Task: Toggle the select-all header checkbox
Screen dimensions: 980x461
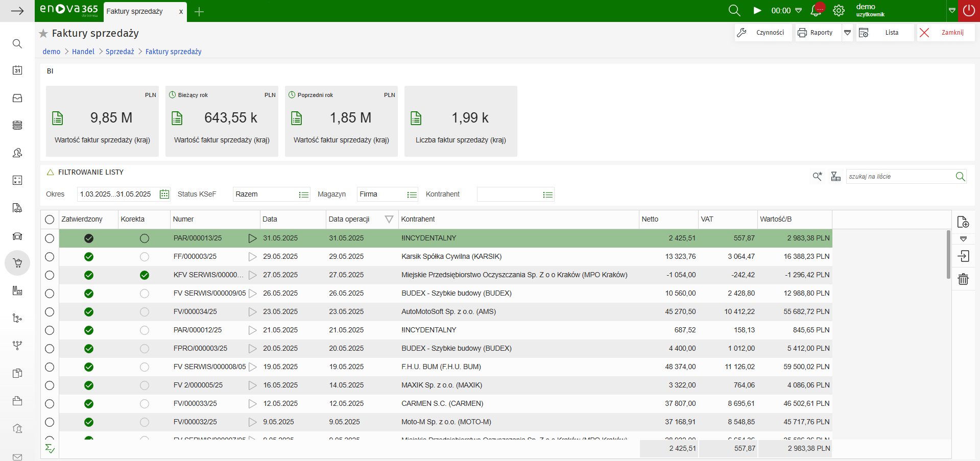Action: pos(50,220)
